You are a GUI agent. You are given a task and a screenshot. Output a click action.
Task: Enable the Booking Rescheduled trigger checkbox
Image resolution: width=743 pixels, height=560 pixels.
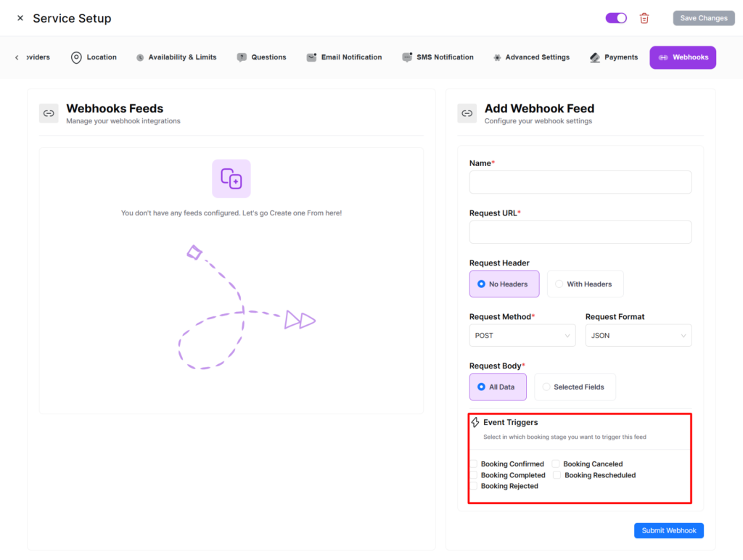[557, 475]
